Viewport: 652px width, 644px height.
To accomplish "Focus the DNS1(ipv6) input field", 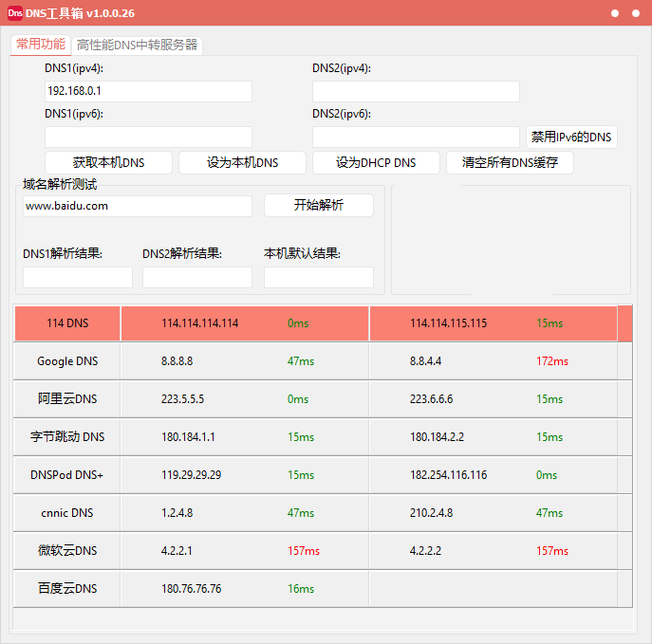I will pos(148,137).
